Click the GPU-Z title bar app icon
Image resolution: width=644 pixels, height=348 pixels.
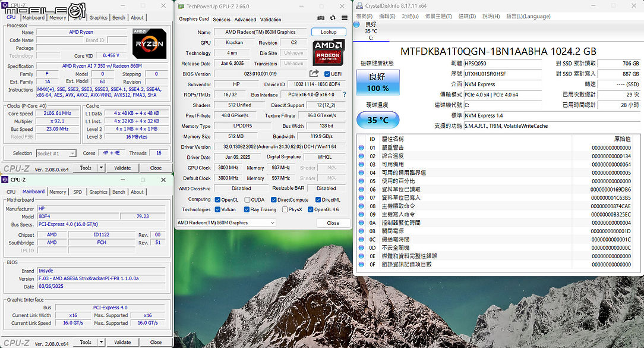(181, 6)
